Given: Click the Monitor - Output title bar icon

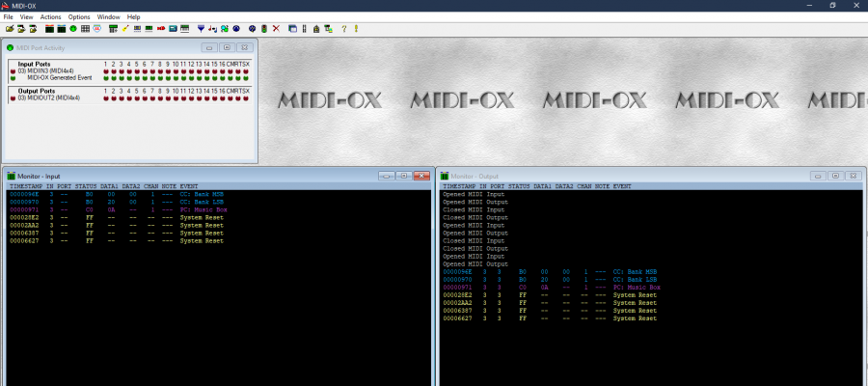Looking at the screenshot, I should [445, 176].
